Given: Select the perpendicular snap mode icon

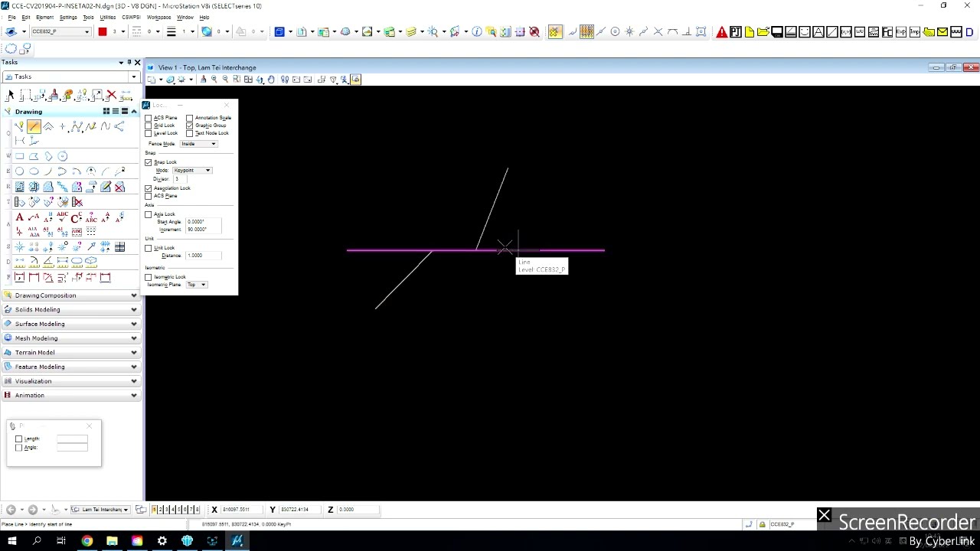Looking at the screenshot, I should (x=687, y=31).
